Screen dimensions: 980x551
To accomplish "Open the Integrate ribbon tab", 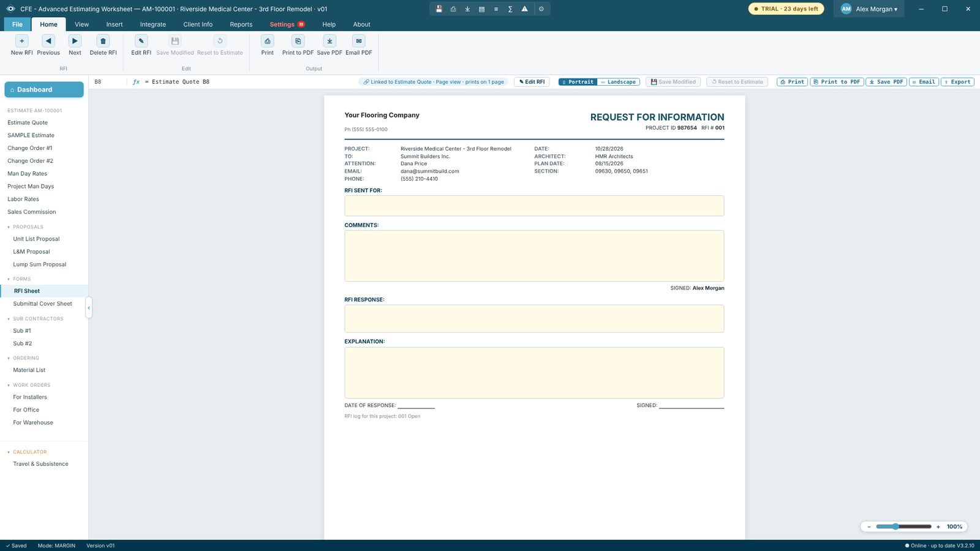I will pyautogui.click(x=153, y=24).
